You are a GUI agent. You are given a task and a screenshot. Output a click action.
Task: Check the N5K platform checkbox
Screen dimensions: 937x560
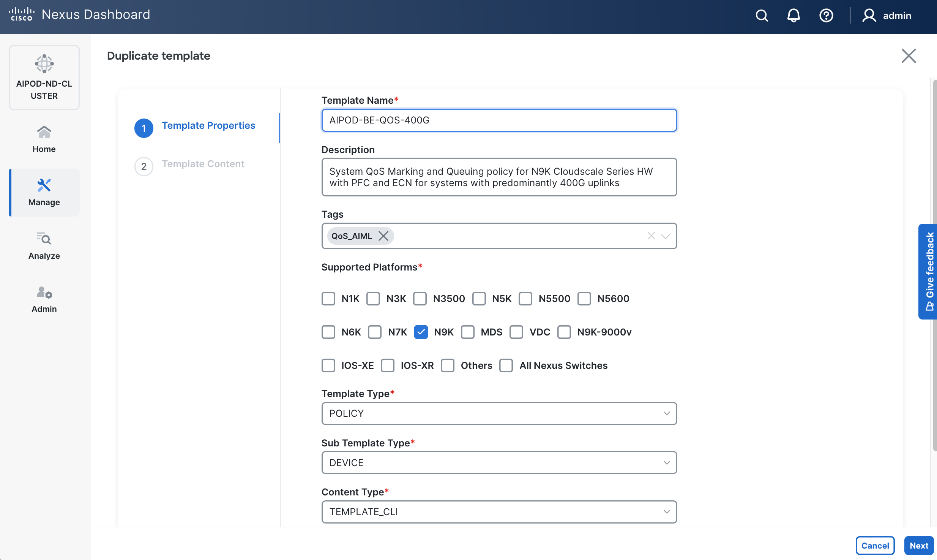coord(479,298)
